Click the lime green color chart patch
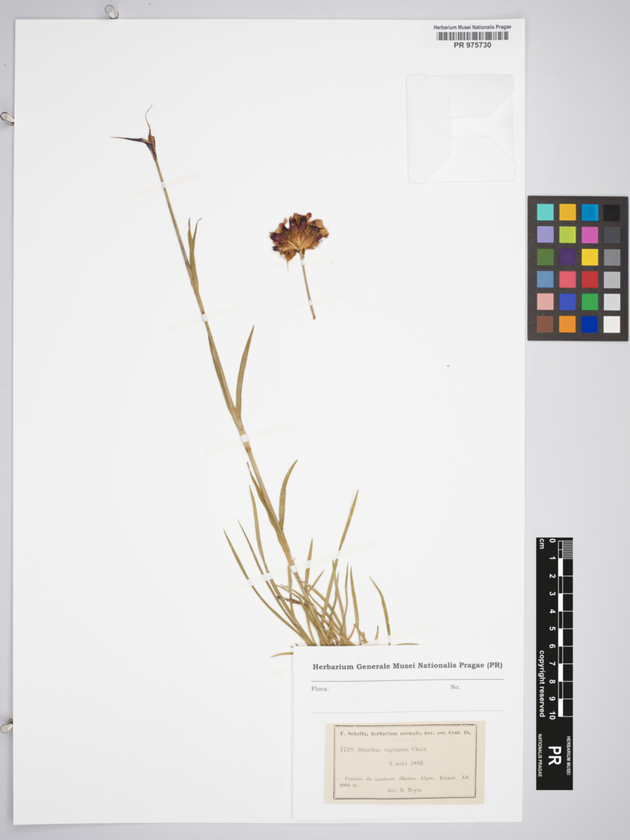The image size is (630, 840). point(567,234)
